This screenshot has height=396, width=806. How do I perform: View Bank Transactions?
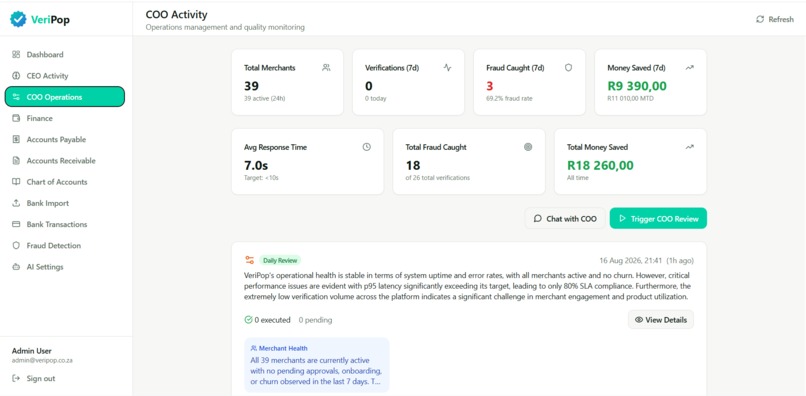point(65,224)
